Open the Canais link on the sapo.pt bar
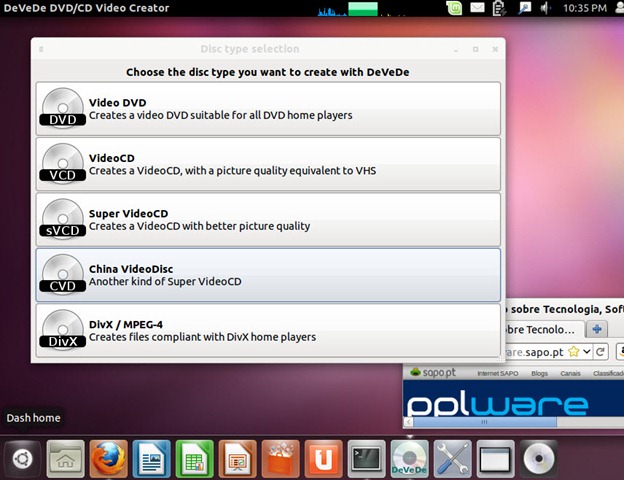This screenshot has height=480, width=624. 570,373
